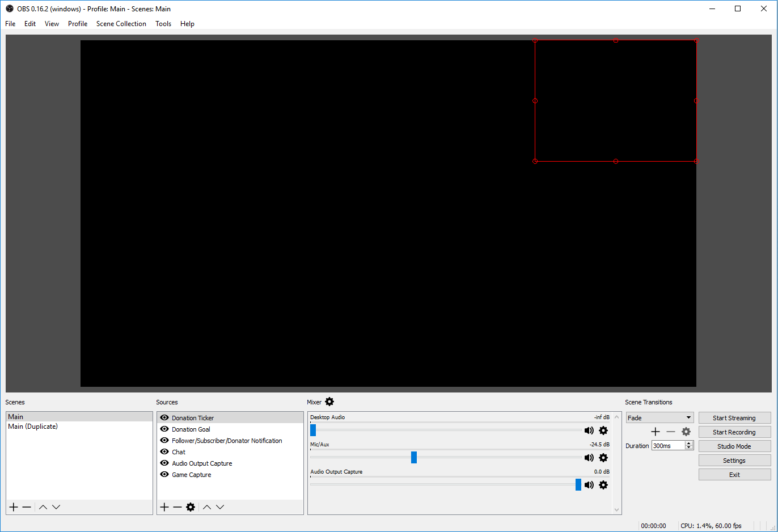This screenshot has height=532, width=778.
Task: Add a scene transition plus icon
Action: (656, 432)
